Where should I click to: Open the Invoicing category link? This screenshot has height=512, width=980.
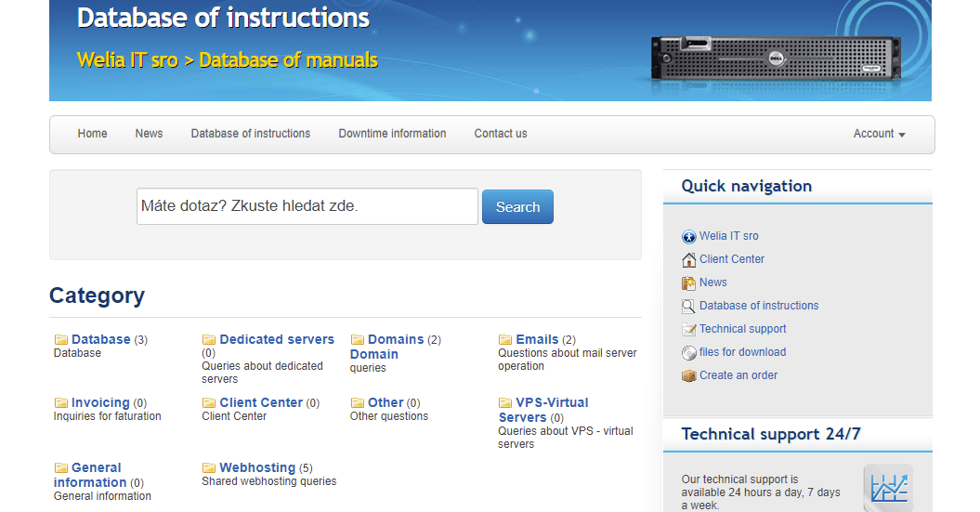(100, 402)
